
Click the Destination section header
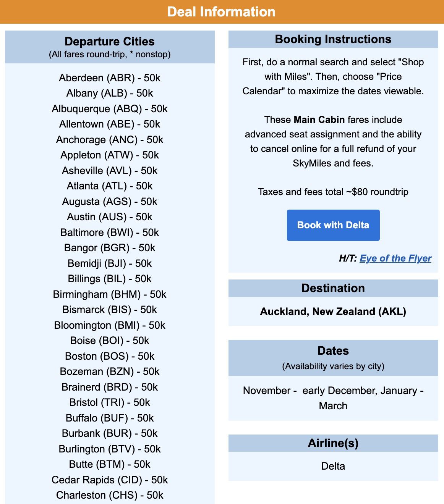333,288
